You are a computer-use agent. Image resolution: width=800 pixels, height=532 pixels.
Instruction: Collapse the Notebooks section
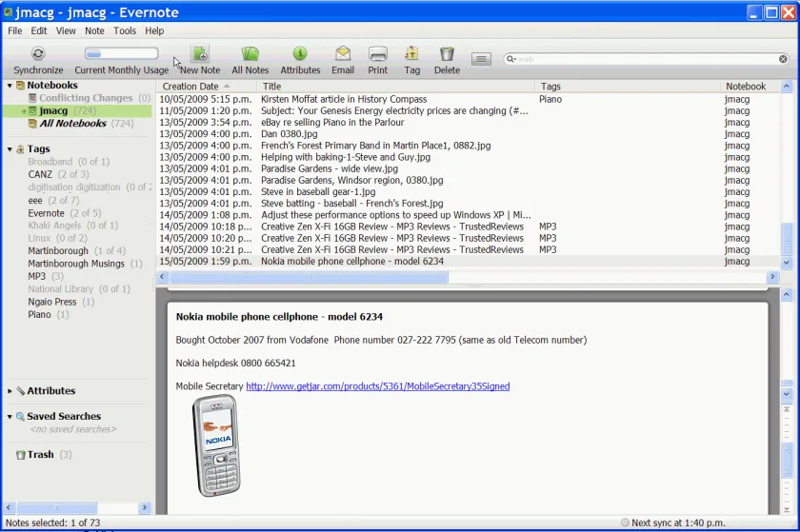pos(10,86)
